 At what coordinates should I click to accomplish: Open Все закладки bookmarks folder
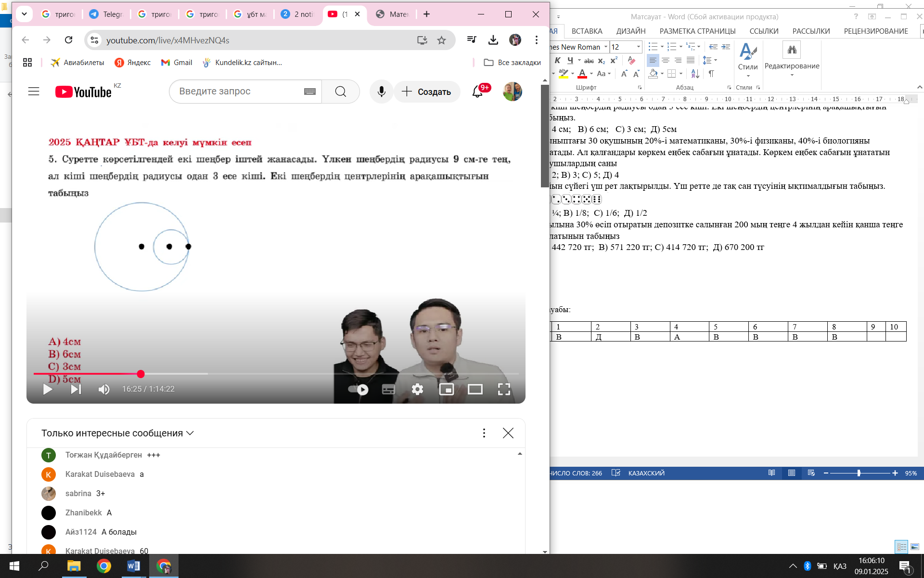(x=512, y=63)
